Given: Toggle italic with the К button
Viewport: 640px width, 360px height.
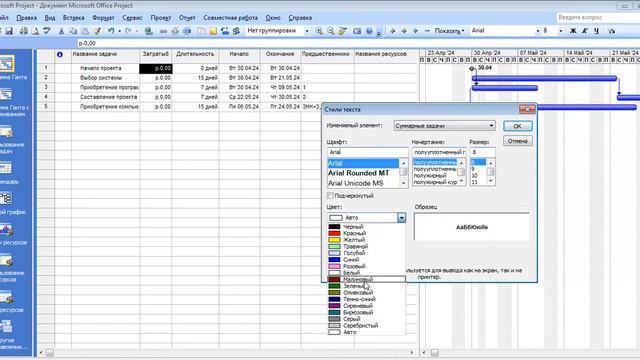Looking at the screenshot, I should coord(585,31).
